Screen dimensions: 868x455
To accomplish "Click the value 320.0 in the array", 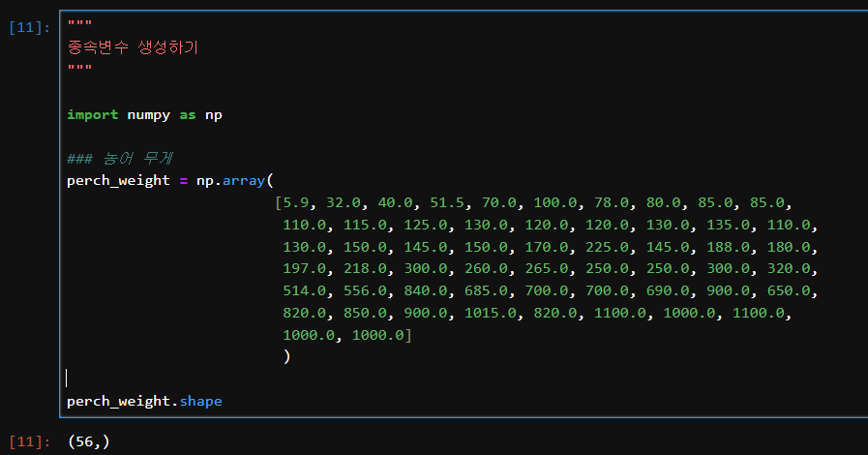I will tap(789, 268).
